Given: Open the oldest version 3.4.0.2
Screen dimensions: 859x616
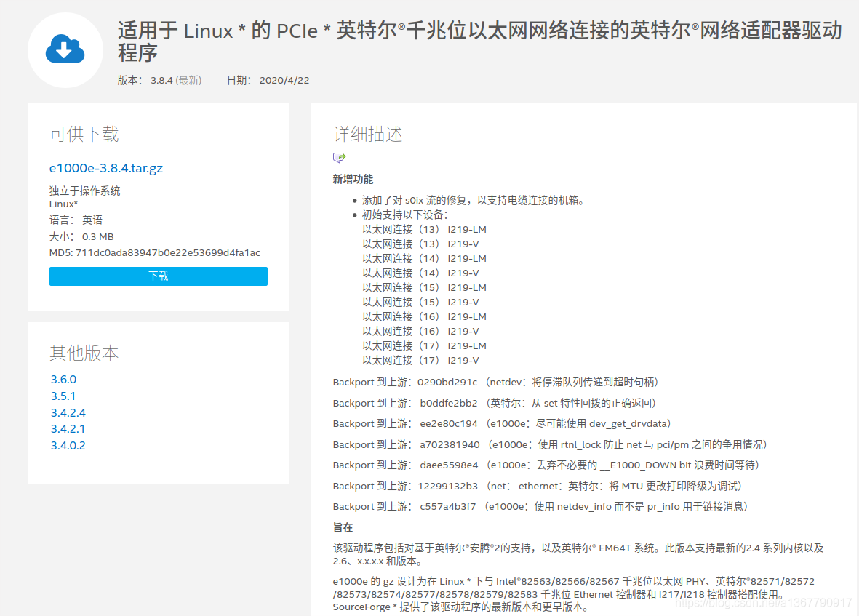Looking at the screenshot, I should point(67,445).
